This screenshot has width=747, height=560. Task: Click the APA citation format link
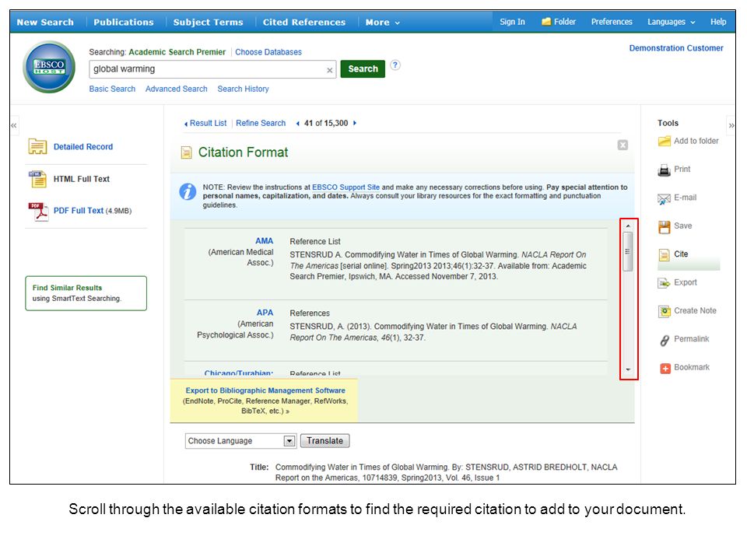(265, 313)
